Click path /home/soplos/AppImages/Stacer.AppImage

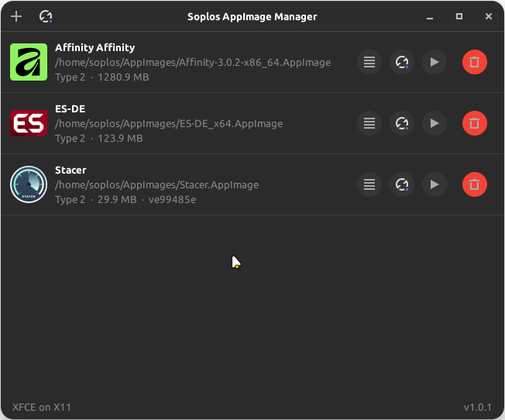(x=157, y=184)
